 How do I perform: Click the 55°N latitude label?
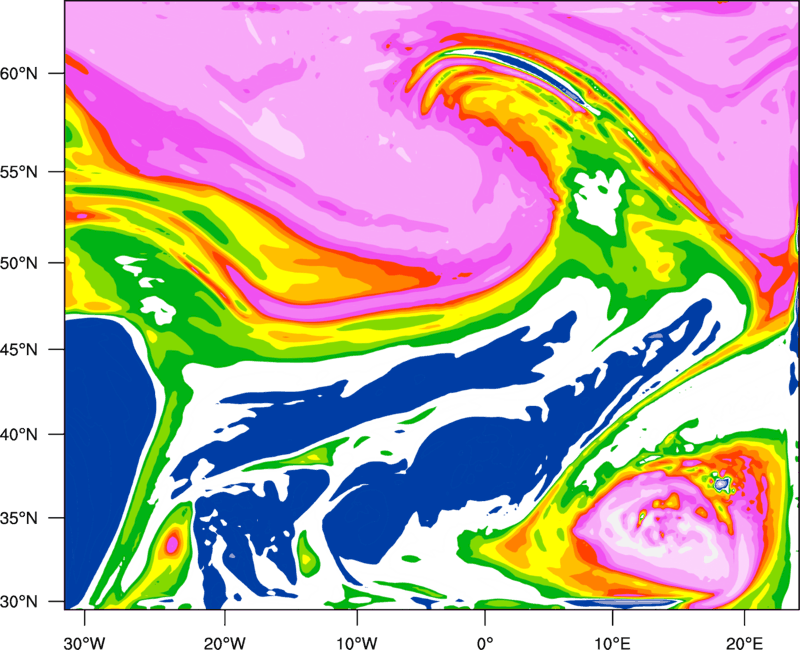tap(19, 171)
